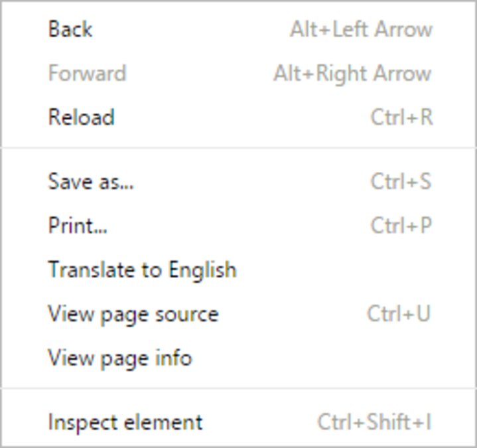
Task: Open developer tools via Inspect element
Action: [x=125, y=422]
